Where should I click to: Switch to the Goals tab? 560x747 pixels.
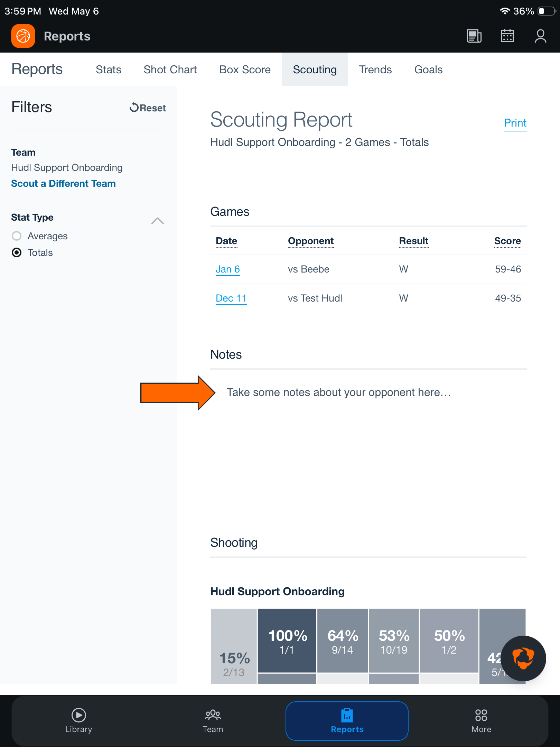pos(428,70)
